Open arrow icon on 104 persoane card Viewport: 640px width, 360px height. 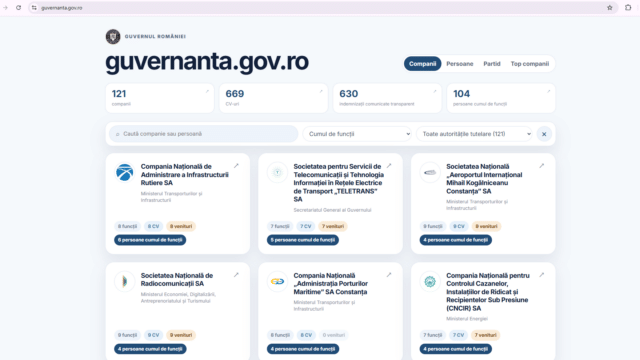(x=549, y=91)
